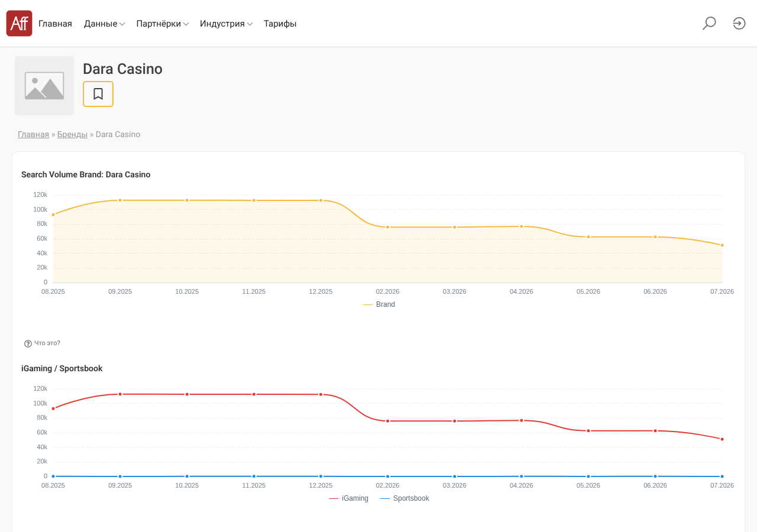Select the Brand data point for 11.2025
The width and height of the screenshot is (757, 532).
tap(254, 200)
